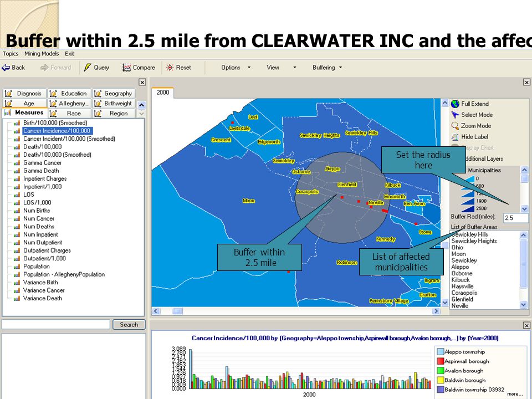Select Cancer Incidence/100,000 measure
The width and height of the screenshot is (532, 399).
click(x=57, y=131)
